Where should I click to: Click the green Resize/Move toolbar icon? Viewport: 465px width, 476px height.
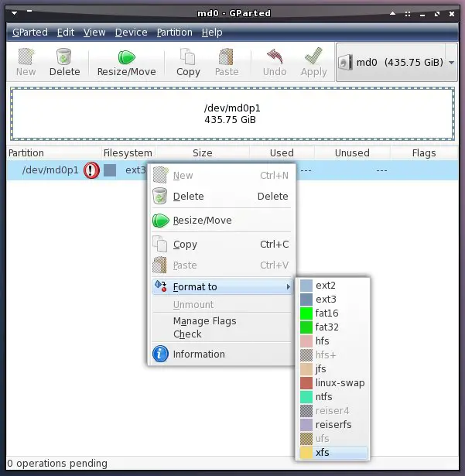(x=126, y=57)
